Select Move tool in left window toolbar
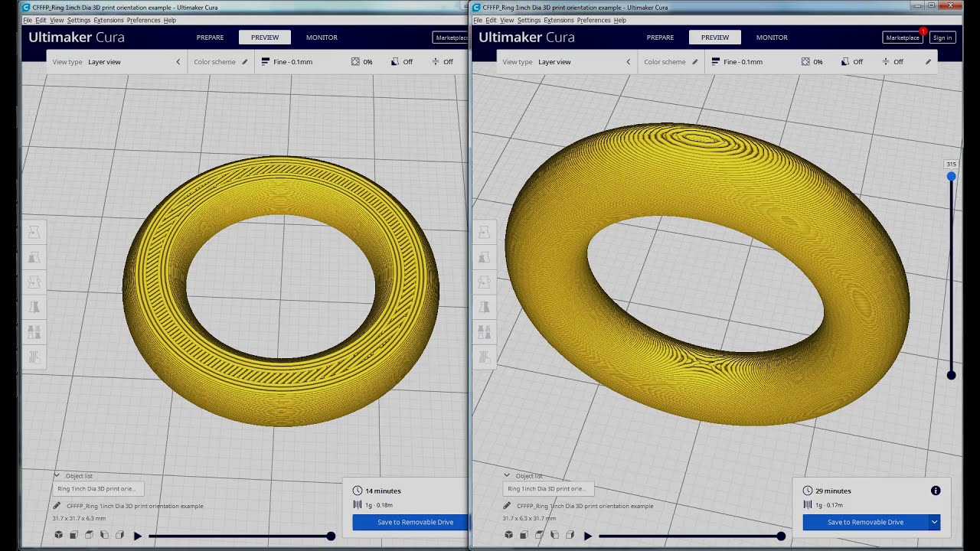 click(34, 232)
